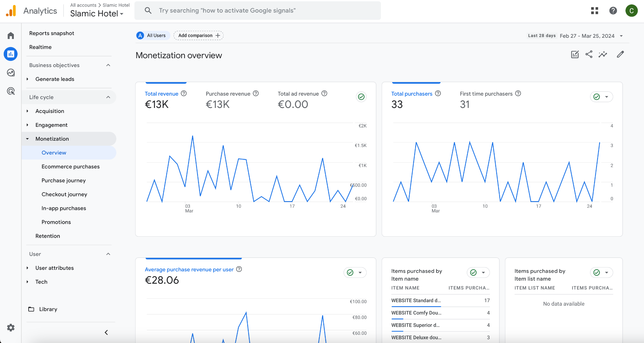
Task: Click the Admin settings gear icon
Action: (11, 328)
